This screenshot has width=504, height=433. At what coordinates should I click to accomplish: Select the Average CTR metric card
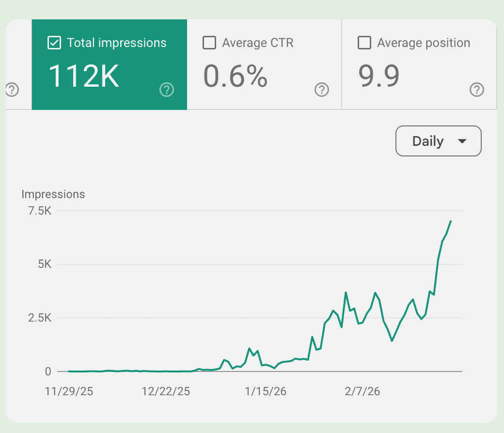264,64
